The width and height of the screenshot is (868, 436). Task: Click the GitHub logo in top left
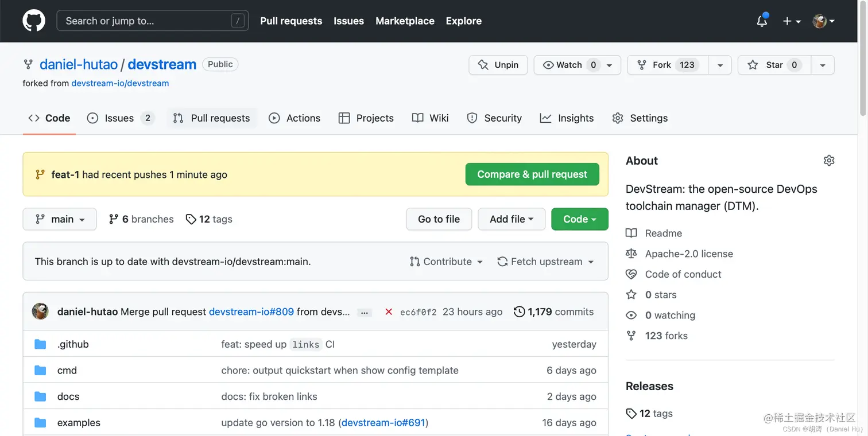coord(33,21)
